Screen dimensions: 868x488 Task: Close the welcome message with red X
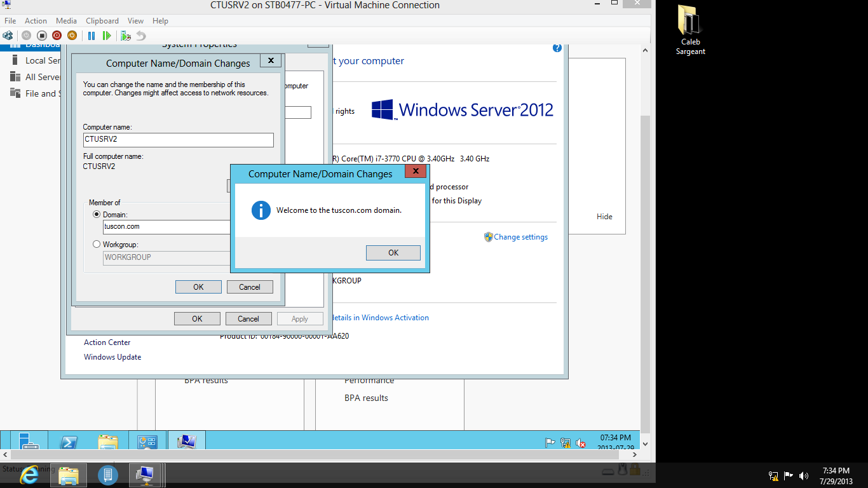416,172
